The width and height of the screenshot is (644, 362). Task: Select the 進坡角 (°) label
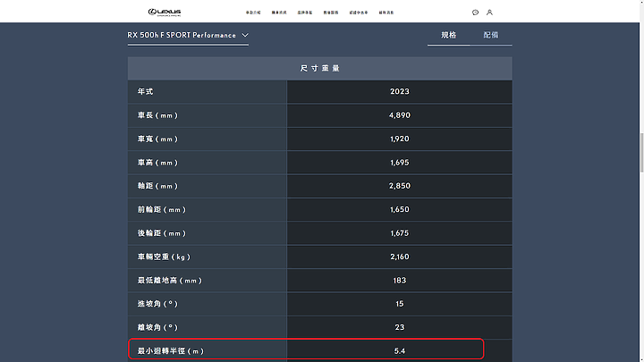(157, 304)
